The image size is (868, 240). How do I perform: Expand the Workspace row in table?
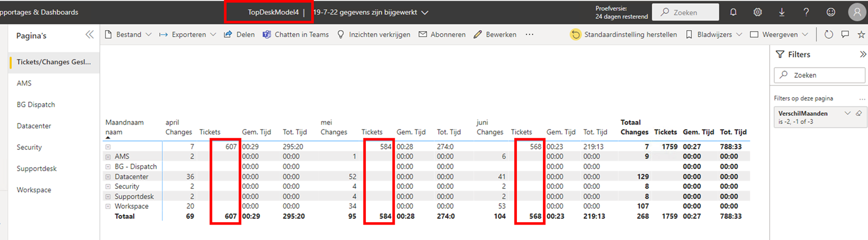tap(108, 207)
